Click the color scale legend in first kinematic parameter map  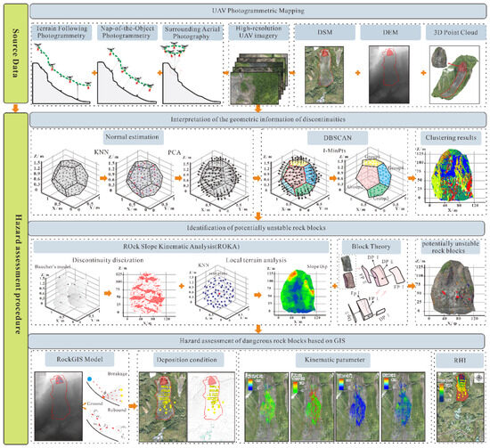tap(250, 384)
